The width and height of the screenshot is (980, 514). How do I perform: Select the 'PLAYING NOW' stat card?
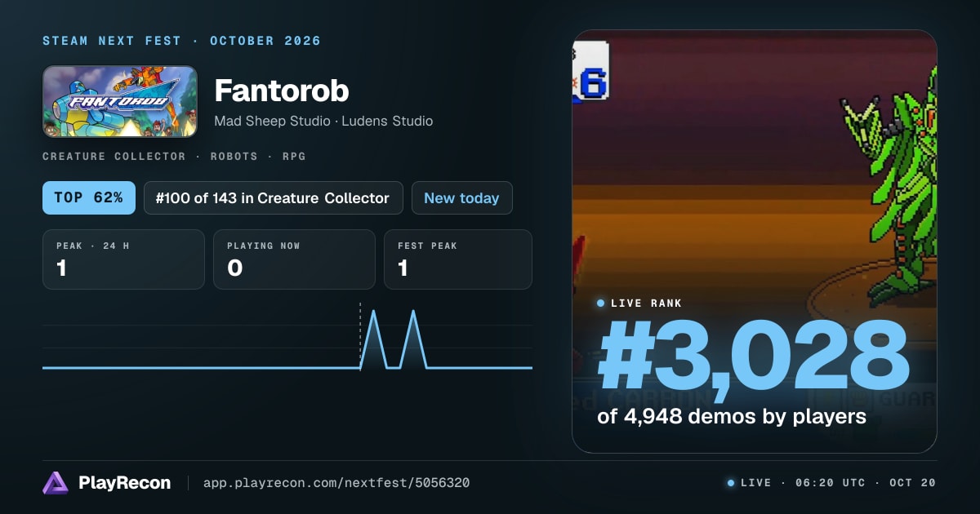(x=294, y=259)
